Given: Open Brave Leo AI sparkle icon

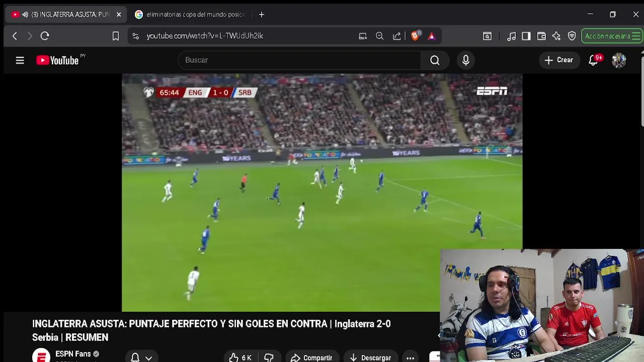Looking at the screenshot, I should (x=556, y=36).
